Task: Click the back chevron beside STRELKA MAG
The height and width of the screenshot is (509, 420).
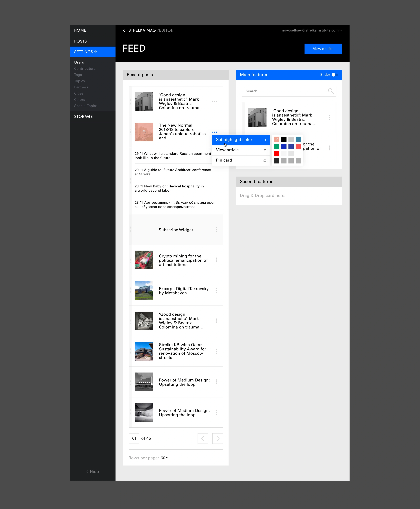Action: 124,30
